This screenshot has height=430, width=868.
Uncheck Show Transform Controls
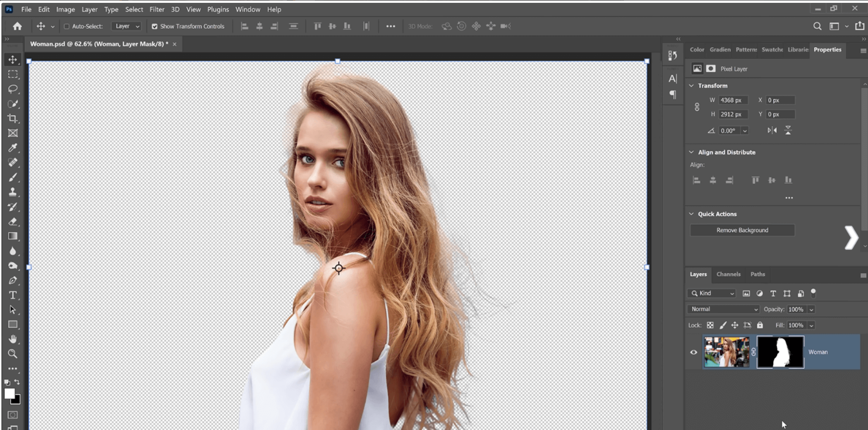coord(155,26)
